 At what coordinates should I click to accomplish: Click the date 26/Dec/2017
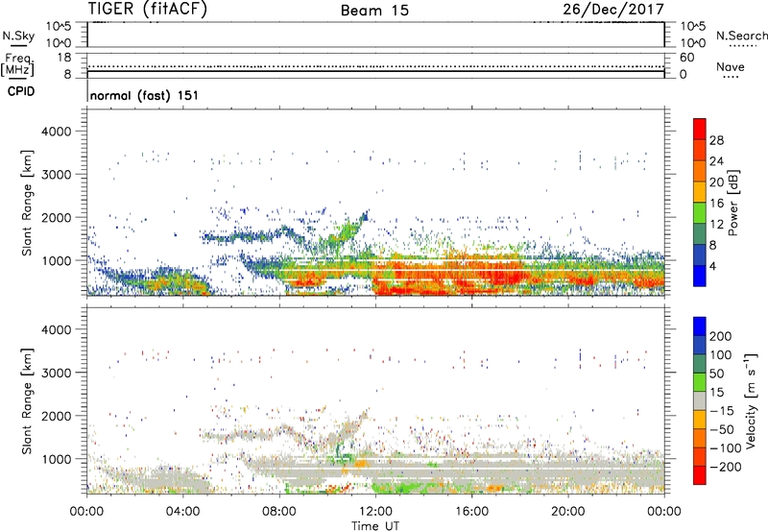click(x=613, y=10)
